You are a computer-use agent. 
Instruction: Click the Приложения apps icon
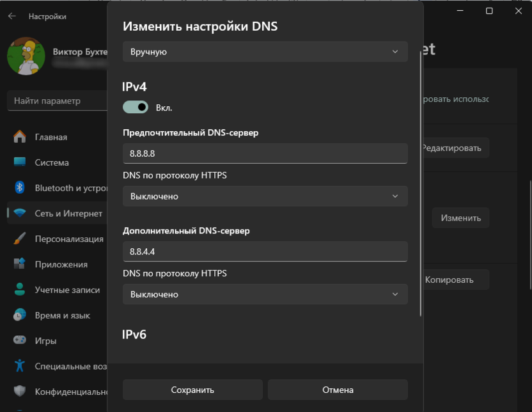click(20, 264)
